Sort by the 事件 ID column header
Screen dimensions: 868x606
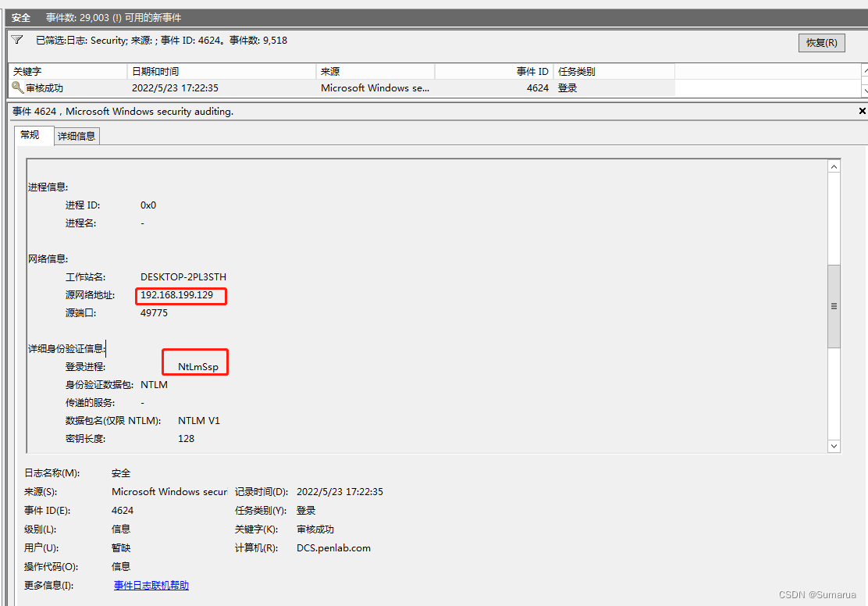pos(494,72)
